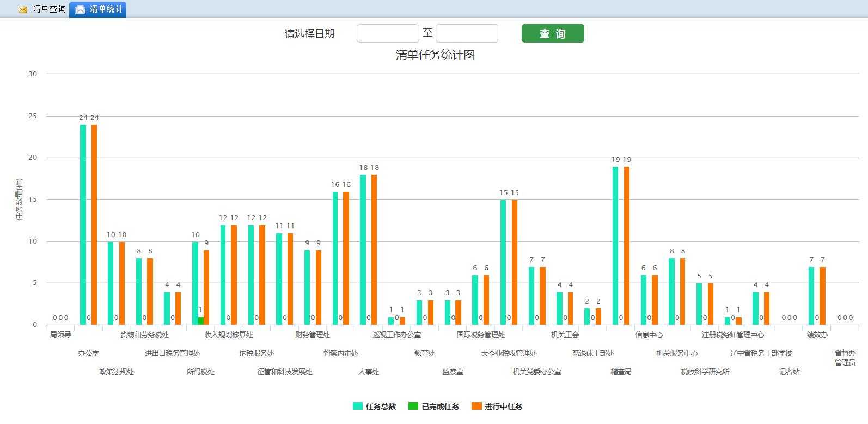Click the 收入规划核算处 axis label
868x424 pixels.
coord(229,335)
